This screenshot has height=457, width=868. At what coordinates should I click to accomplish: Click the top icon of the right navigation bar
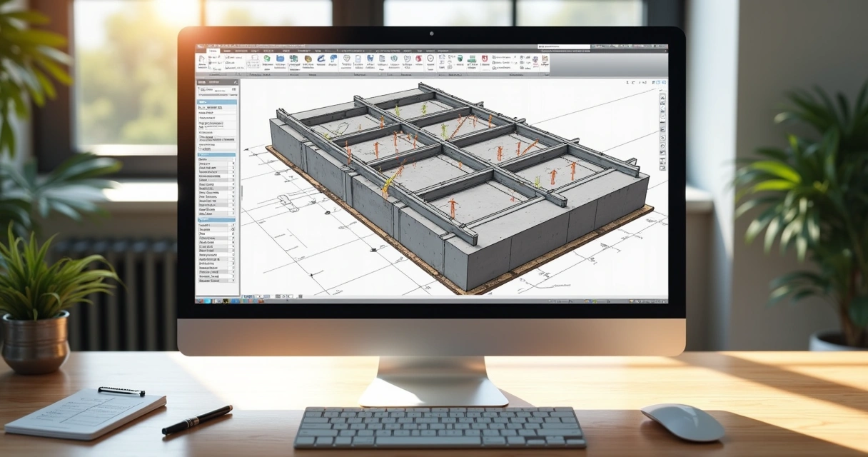(662, 97)
